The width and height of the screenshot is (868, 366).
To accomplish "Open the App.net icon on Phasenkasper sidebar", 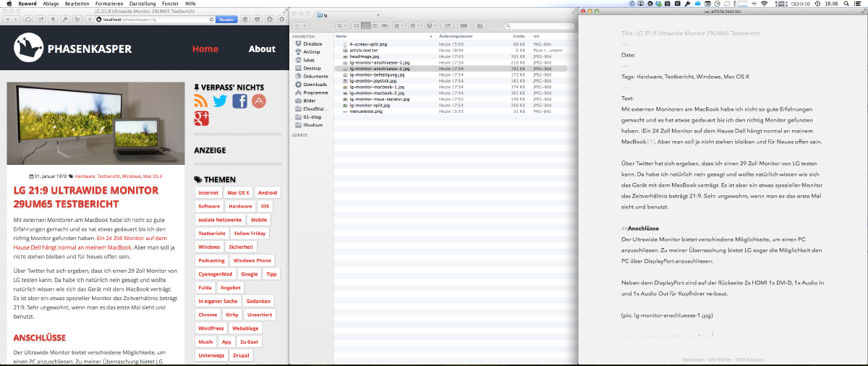I will pyautogui.click(x=258, y=101).
